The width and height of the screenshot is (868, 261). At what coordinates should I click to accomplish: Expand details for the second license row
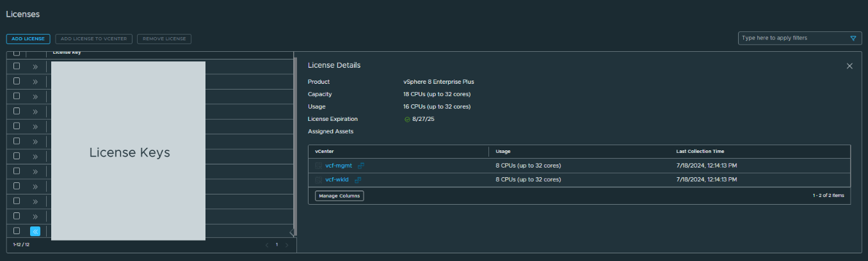pos(35,81)
